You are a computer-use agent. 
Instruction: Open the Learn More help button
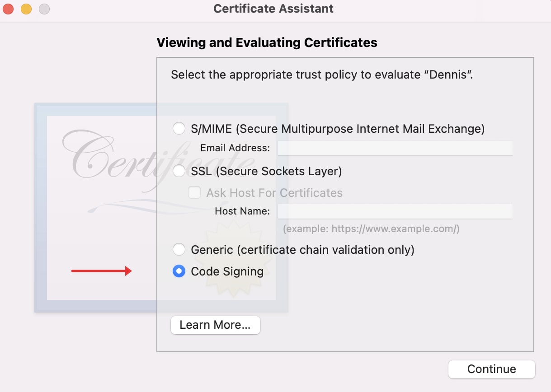(215, 325)
